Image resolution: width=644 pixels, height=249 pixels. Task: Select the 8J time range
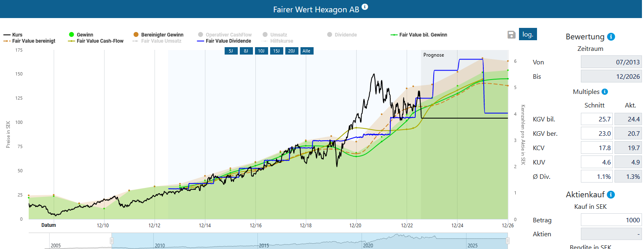tap(246, 51)
